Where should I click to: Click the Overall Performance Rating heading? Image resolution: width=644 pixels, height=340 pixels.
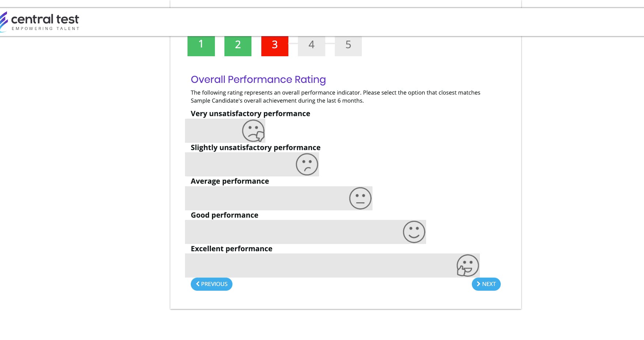point(258,80)
